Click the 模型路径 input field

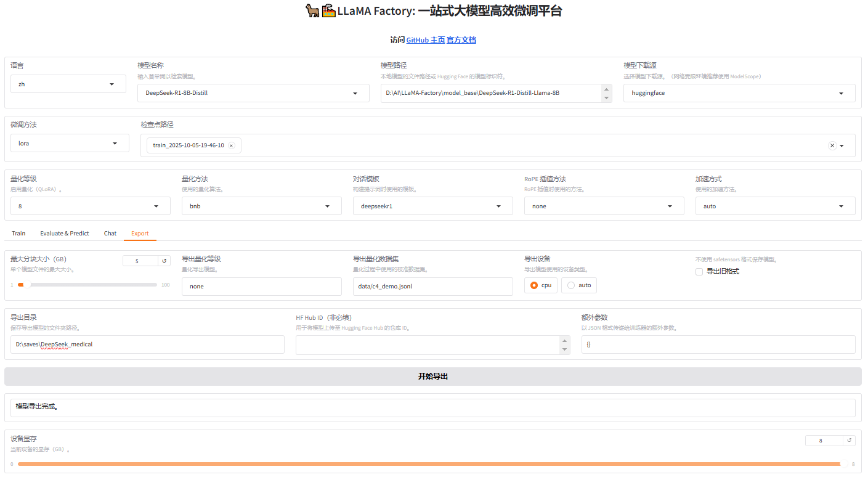pyautogui.click(x=492, y=93)
